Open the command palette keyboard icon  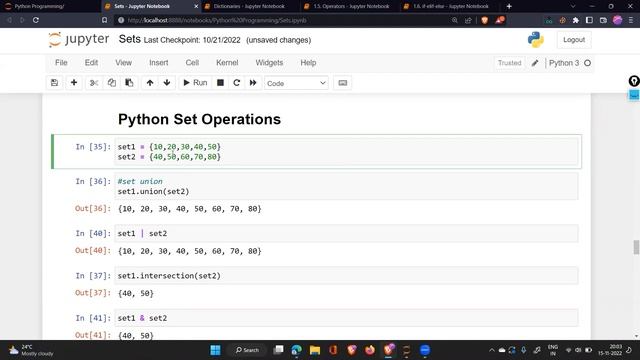point(342,83)
